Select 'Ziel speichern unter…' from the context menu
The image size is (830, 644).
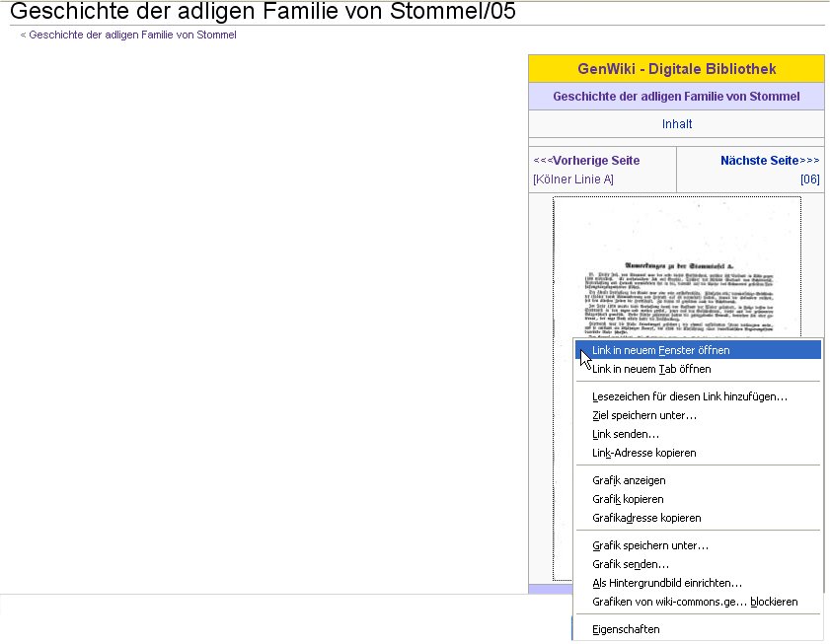(x=643, y=415)
